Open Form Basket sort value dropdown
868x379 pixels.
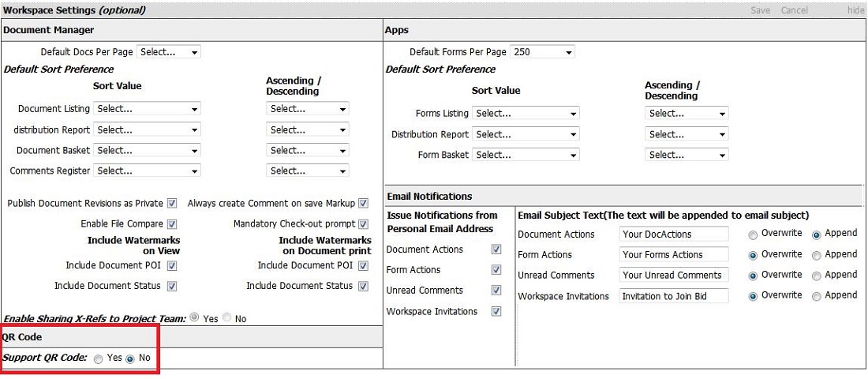(x=526, y=155)
